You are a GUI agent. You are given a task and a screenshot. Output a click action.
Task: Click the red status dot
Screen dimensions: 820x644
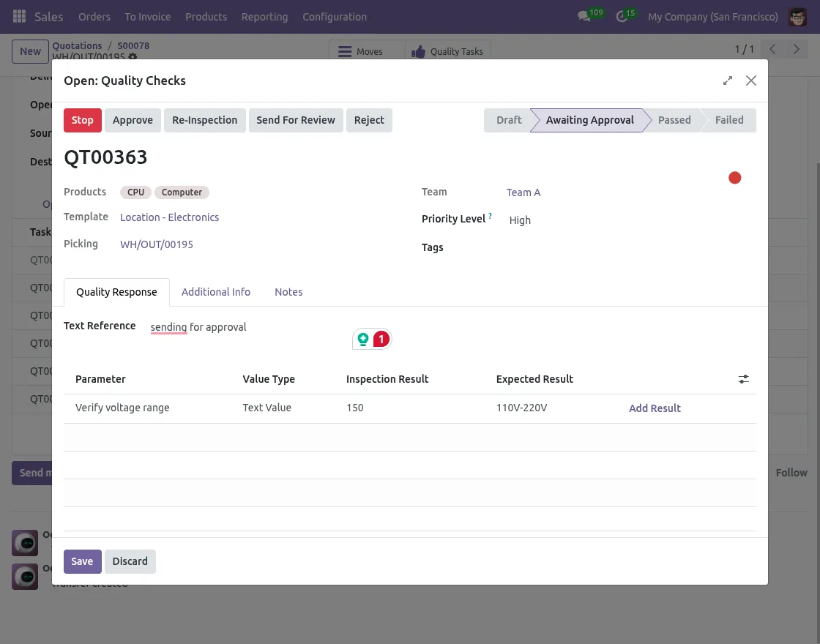735,178
